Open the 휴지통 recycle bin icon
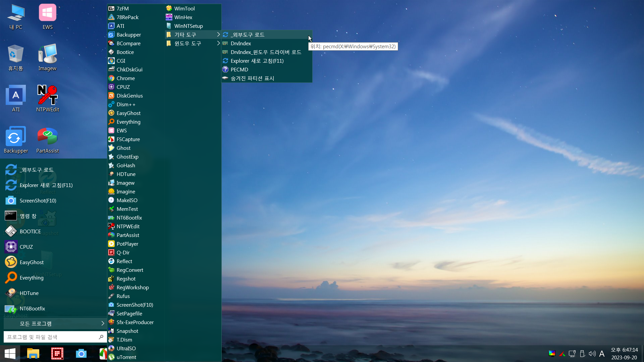The width and height of the screenshot is (644, 362). tap(16, 58)
